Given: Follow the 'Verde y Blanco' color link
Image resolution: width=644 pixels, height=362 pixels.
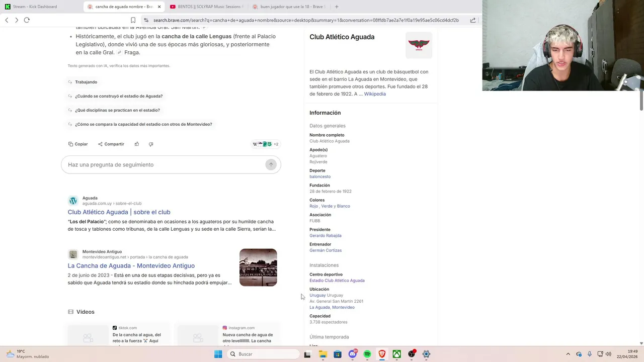Looking at the screenshot, I should coord(336,206).
